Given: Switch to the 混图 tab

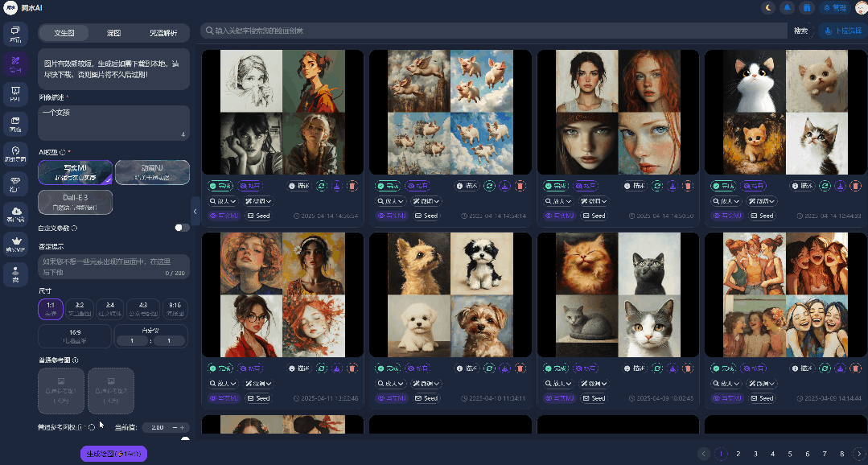Looking at the screenshot, I should (x=114, y=33).
